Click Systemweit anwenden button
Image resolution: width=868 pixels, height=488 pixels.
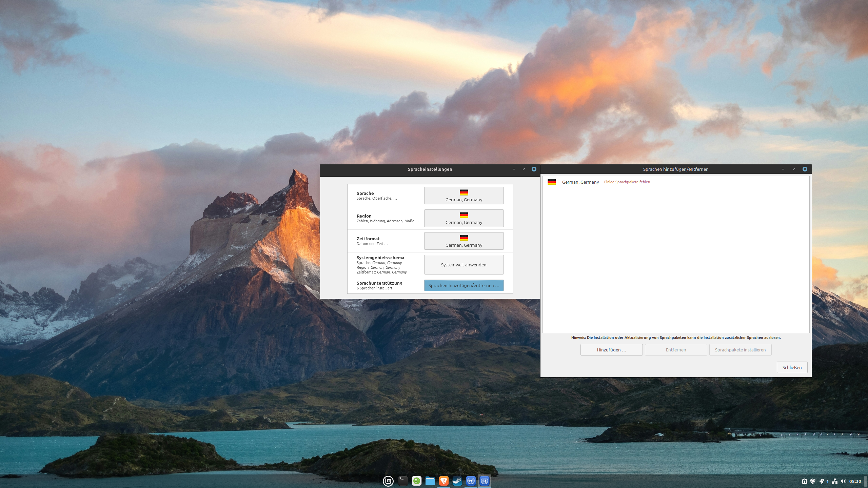(x=463, y=265)
